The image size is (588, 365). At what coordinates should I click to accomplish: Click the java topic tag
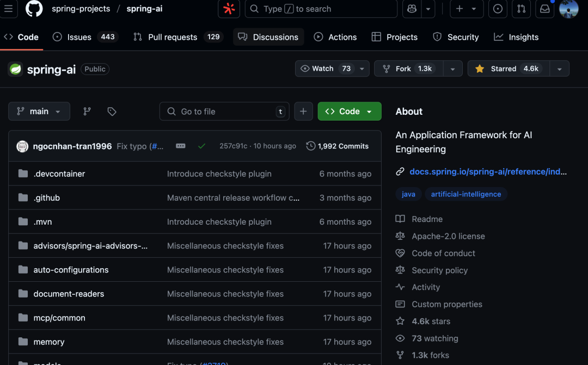pyautogui.click(x=408, y=194)
